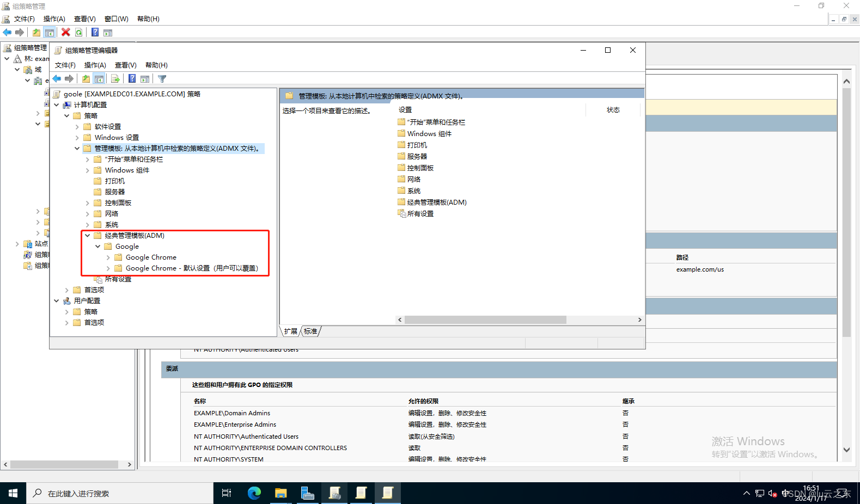Expand the 软件设置 node

click(77, 127)
